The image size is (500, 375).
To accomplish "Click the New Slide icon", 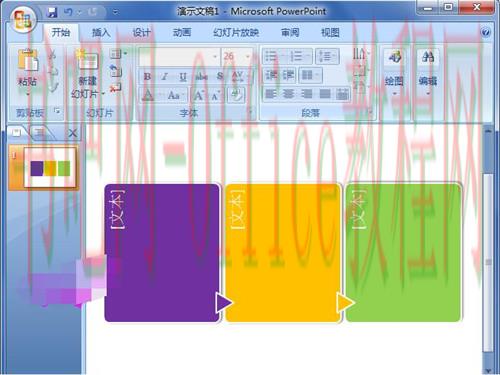I will pyautogui.click(x=87, y=60).
